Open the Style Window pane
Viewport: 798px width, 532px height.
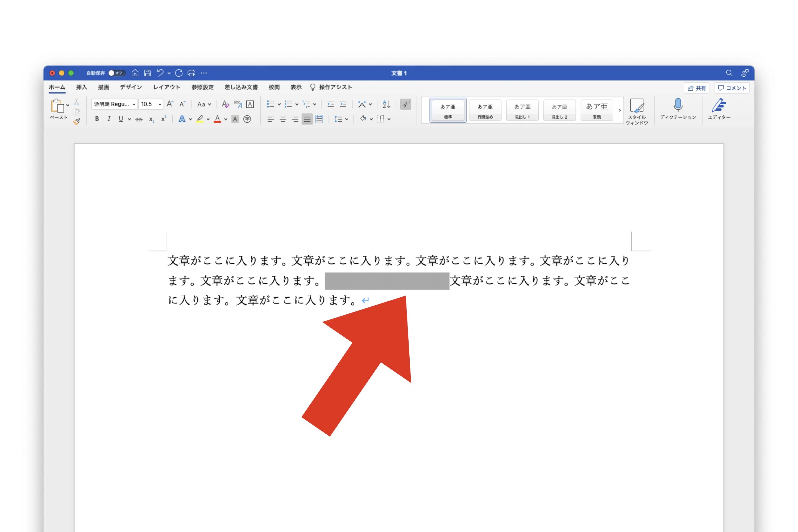coord(637,112)
